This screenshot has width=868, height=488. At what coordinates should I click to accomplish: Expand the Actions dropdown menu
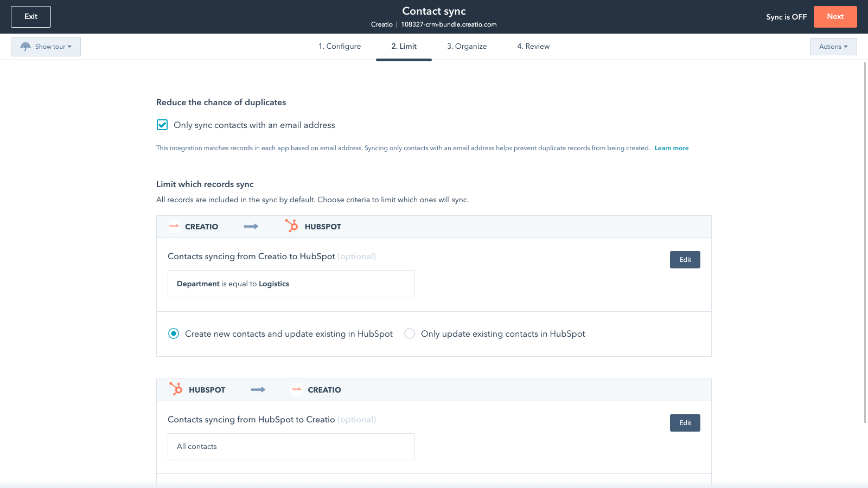pyautogui.click(x=833, y=47)
